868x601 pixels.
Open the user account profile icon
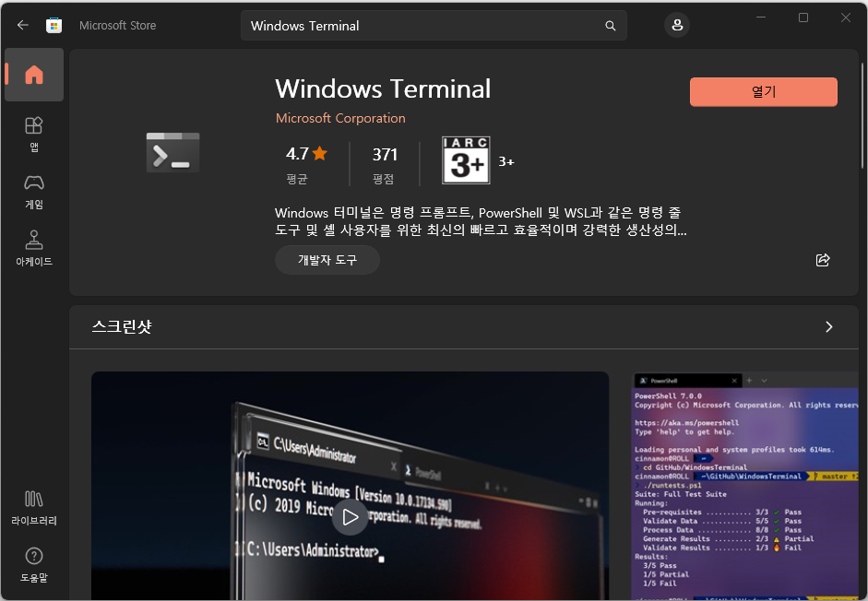point(677,26)
